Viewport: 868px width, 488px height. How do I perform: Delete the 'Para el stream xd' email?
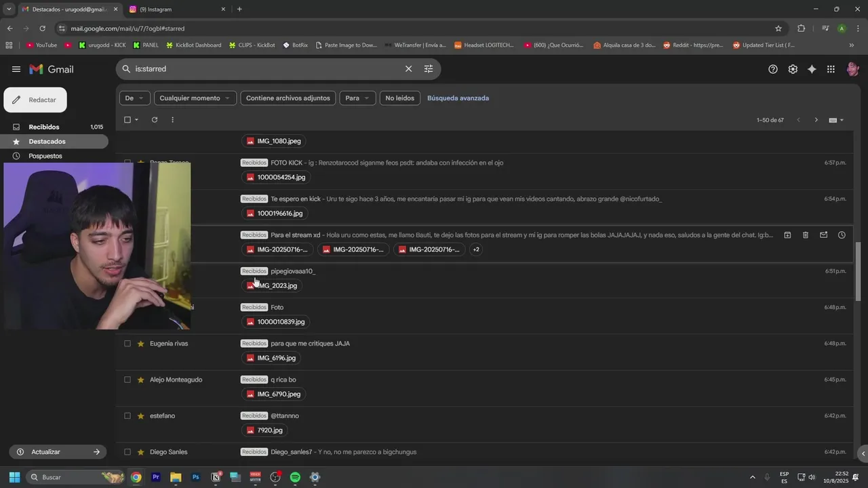(806, 235)
